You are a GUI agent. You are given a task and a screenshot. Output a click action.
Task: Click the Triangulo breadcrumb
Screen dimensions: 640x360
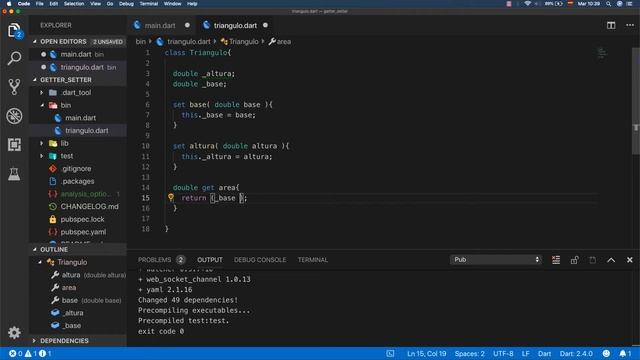pos(240,42)
